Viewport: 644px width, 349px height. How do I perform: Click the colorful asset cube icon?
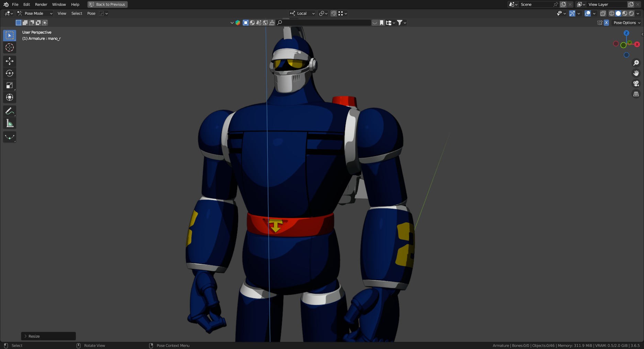[x=237, y=23]
